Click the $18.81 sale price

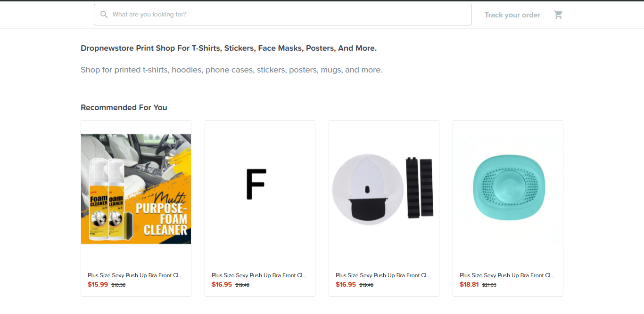(x=469, y=284)
